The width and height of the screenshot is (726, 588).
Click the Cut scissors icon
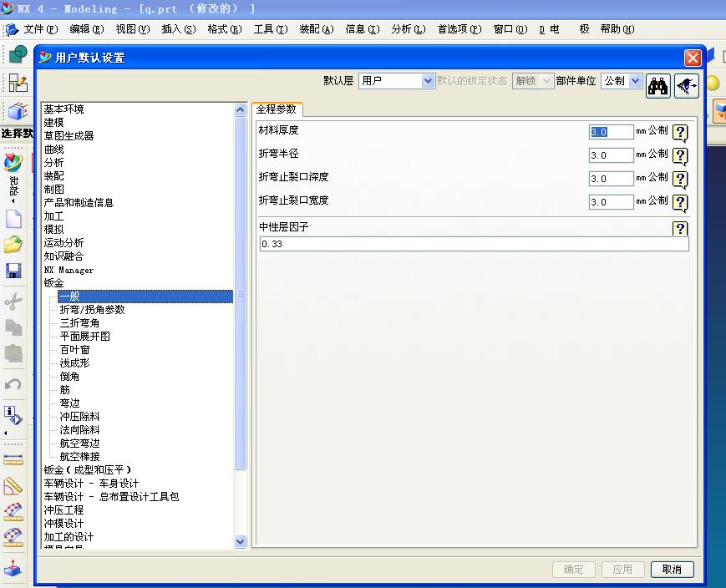pos(13,301)
